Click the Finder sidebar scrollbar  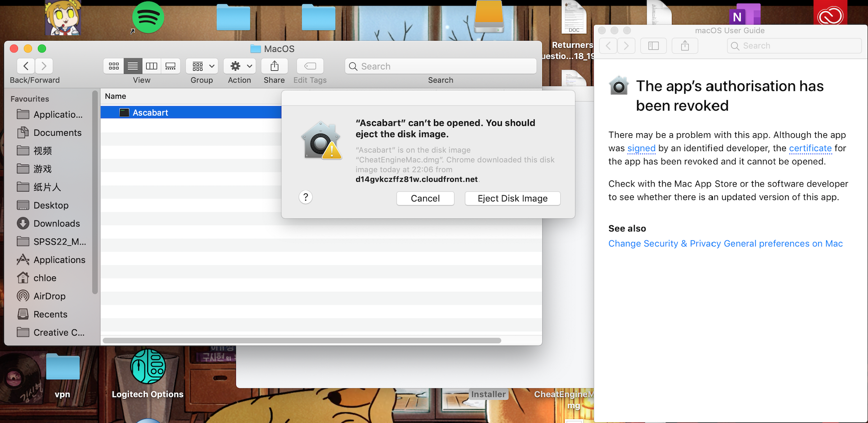click(x=95, y=192)
